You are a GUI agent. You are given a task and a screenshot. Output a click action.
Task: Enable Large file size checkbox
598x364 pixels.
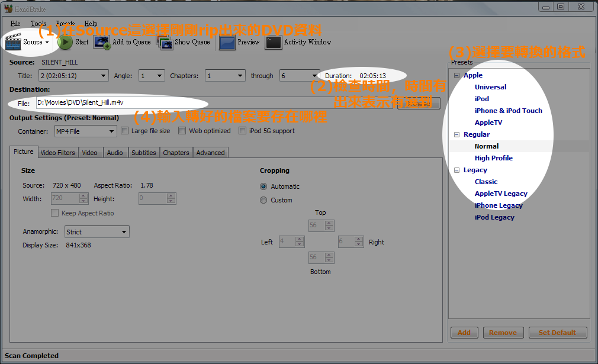click(124, 131)
